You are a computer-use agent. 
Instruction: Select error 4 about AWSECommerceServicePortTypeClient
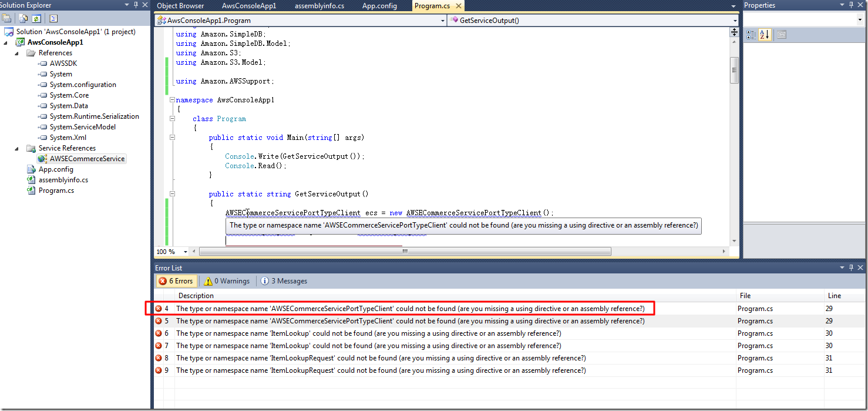(x=510, y=309)
